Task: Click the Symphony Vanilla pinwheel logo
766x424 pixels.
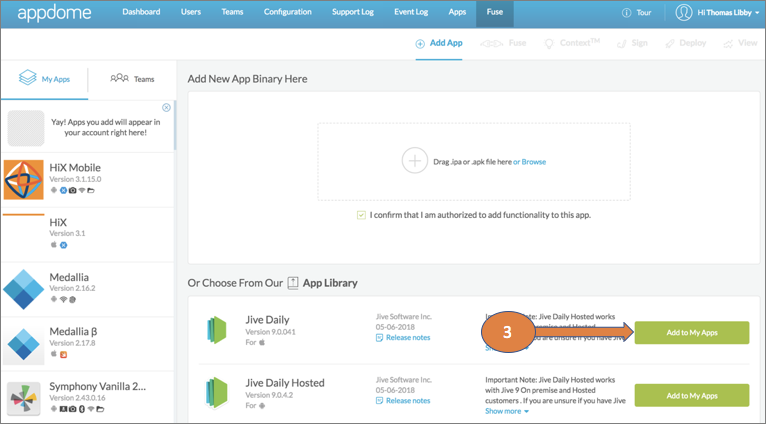Action: pyautogui.click(x=23, y=399)
